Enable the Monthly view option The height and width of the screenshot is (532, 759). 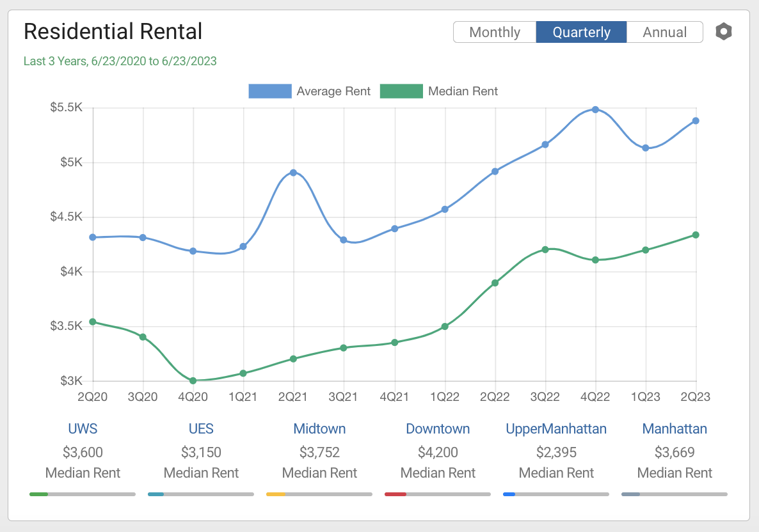pyautogui.click(x=495, y=32)
